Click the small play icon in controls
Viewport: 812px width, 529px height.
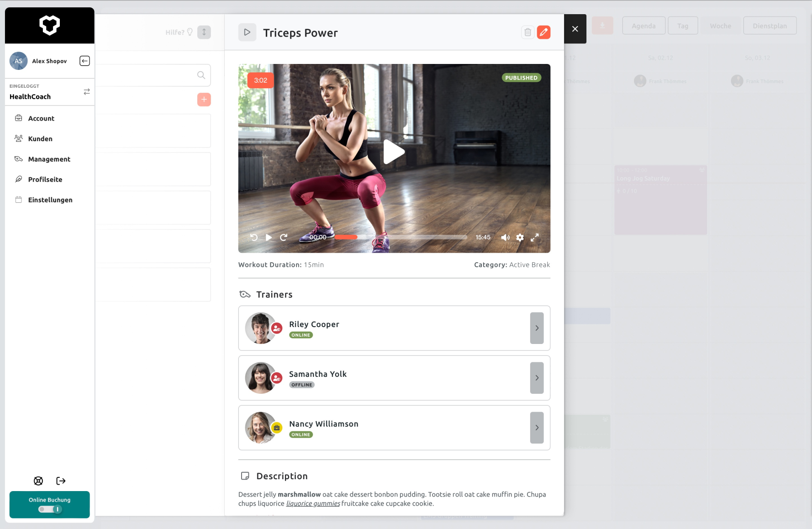click(x=269, y=238)
